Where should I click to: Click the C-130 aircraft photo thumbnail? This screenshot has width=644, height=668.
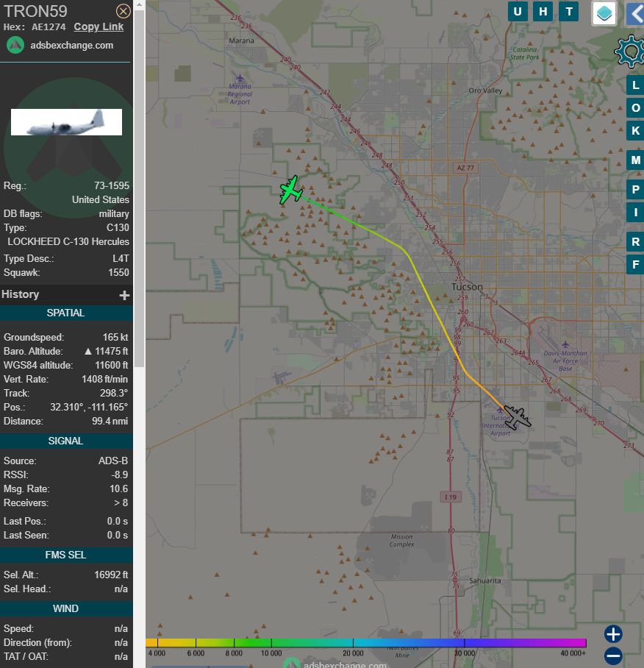coord(66,122)
